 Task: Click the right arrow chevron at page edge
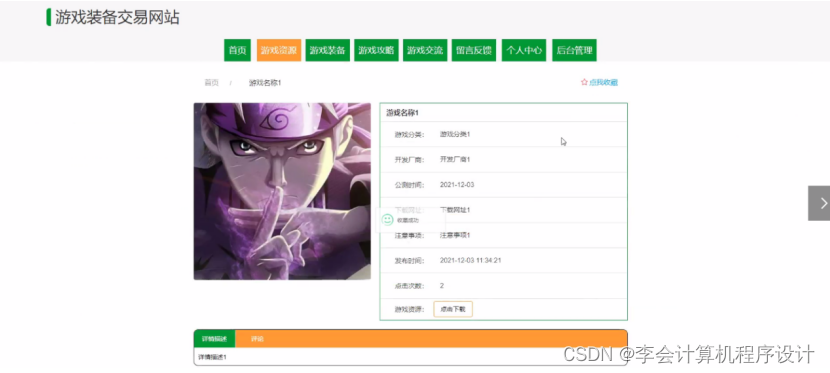(823, 203)
